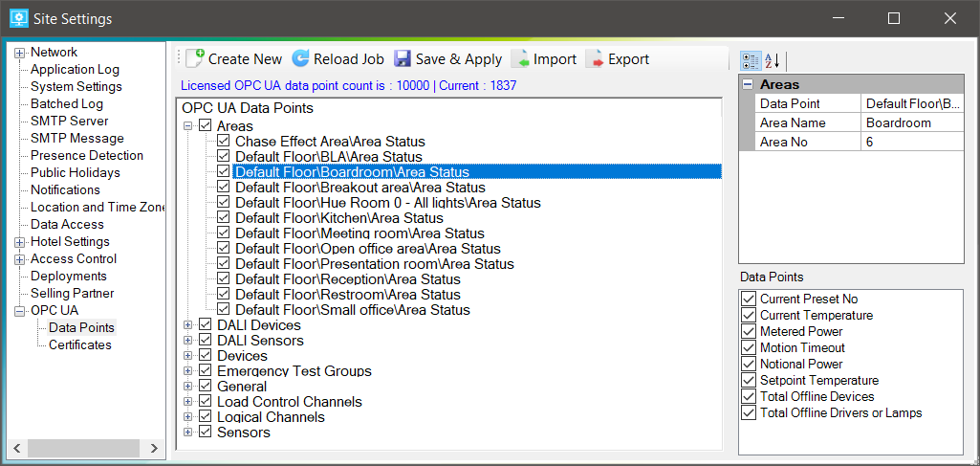Collapse the Areas property category
The width and height of the screenshot is (980, 466).
point(748,84)
